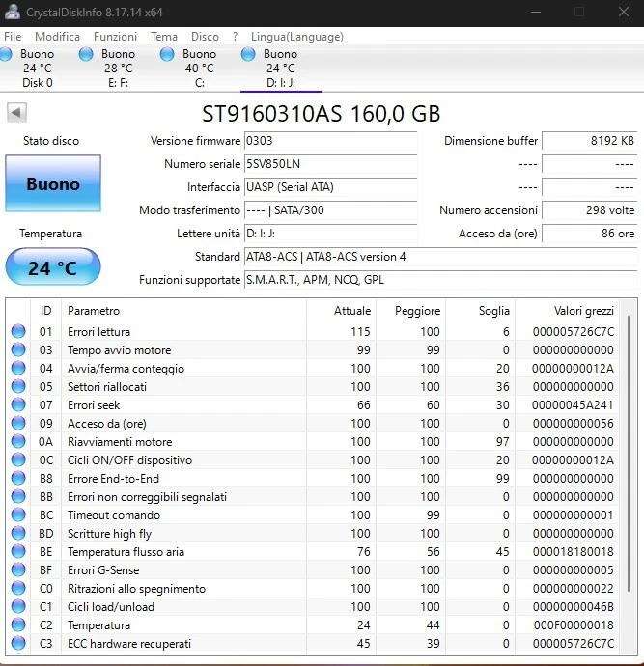This screenshot has width=644, height=666.
Task: Click the status orb for Ritrazioni allo spegnimento
Action: [x=18, y=588]
